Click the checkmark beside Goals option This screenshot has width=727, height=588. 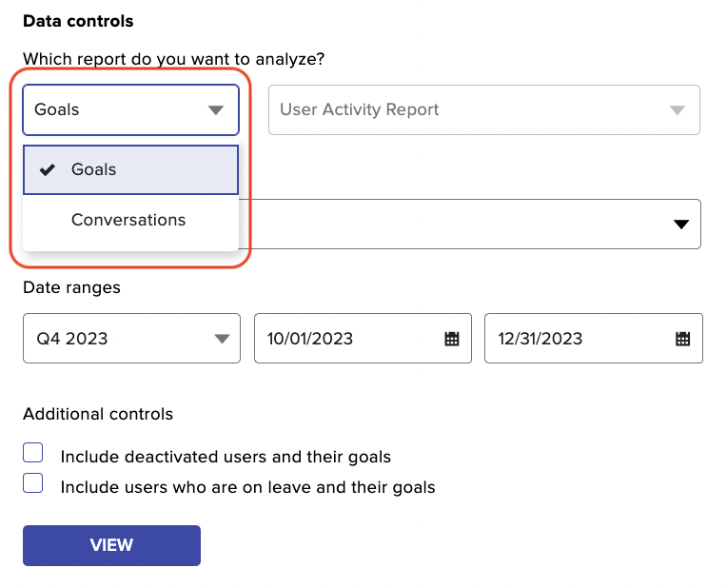[x=48, y=170]
